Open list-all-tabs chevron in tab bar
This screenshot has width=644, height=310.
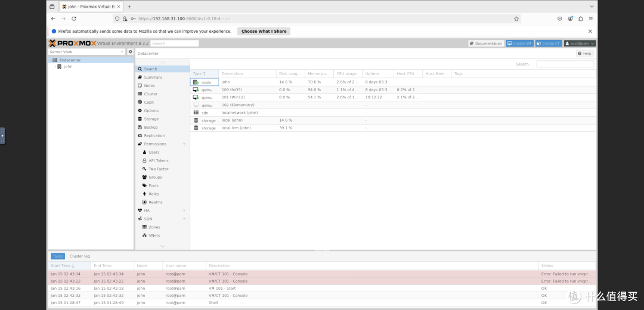point(592,7)
